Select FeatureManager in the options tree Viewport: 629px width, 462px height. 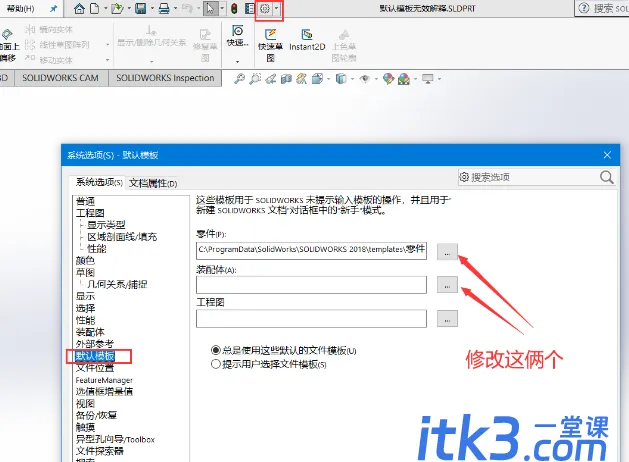104,380
